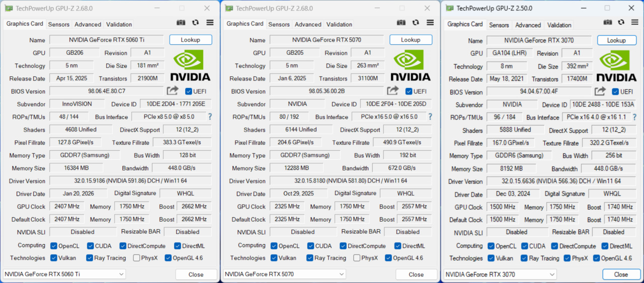This screenshot has width=644, height=283.
Task: Camera screenshot icon in RTX 3070 window
Action: tap(608, 23)
